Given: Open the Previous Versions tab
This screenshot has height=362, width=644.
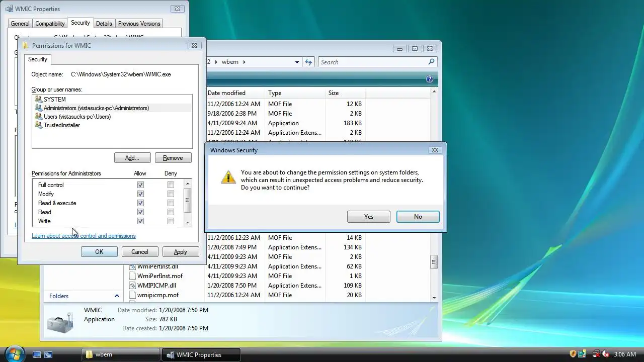Looking at the screenshot, I should (139, 24).
